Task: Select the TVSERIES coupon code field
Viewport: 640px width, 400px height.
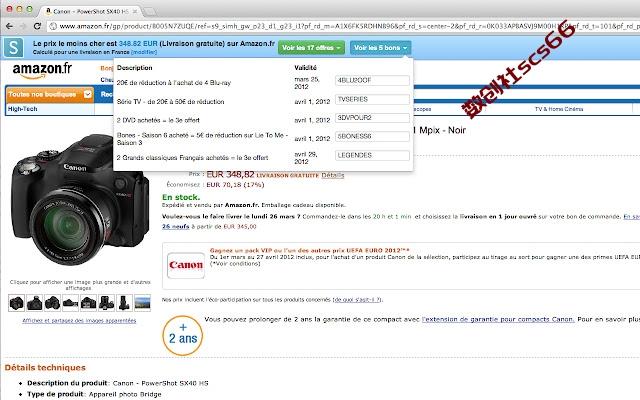Action: [x=372, y=99]
